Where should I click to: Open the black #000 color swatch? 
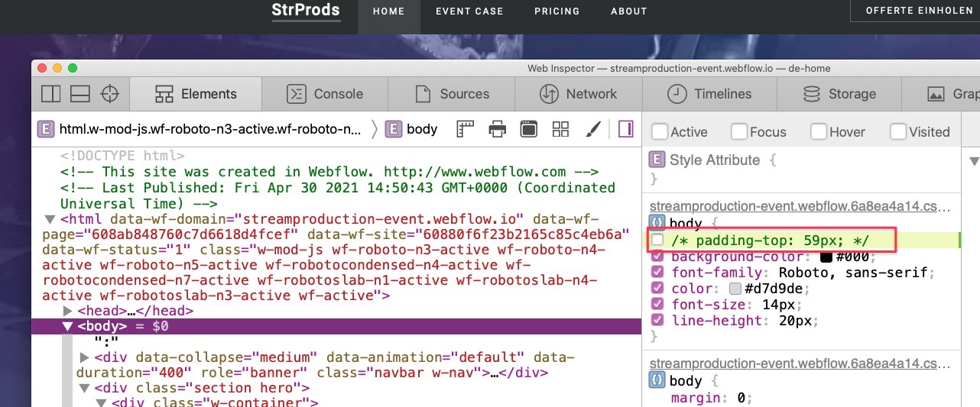[x=826, y=257]
